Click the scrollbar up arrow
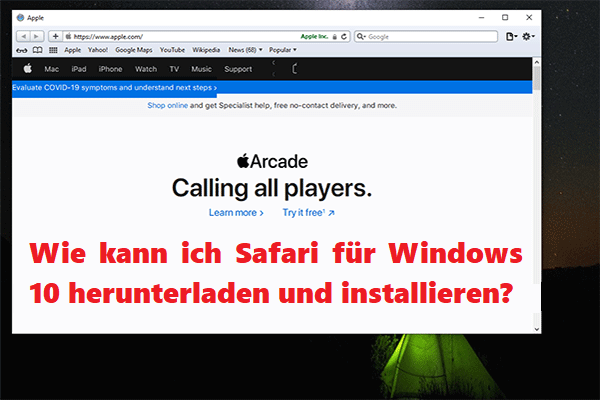Image resolution: width=600 pixels, height=400 pixels. [536, 62]
